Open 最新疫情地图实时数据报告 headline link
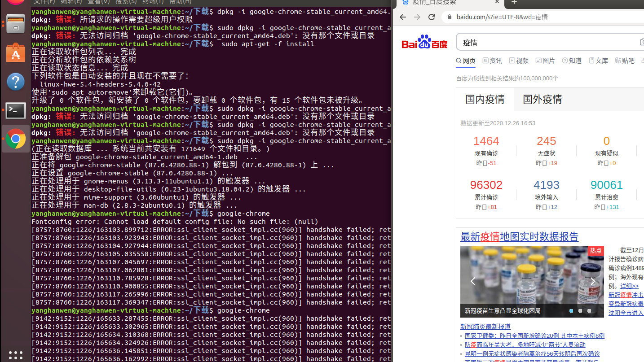This screenshot has height=362, width=644. [520, 237]
